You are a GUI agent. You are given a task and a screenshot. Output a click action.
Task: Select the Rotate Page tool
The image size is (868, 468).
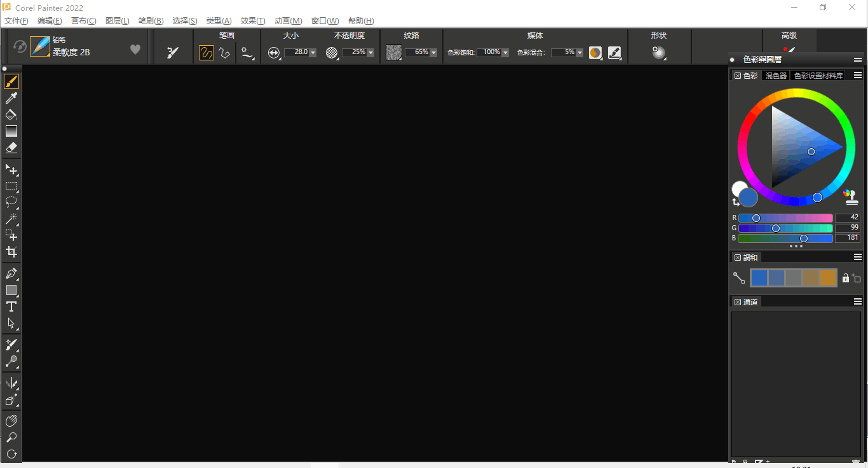point(11,454)
